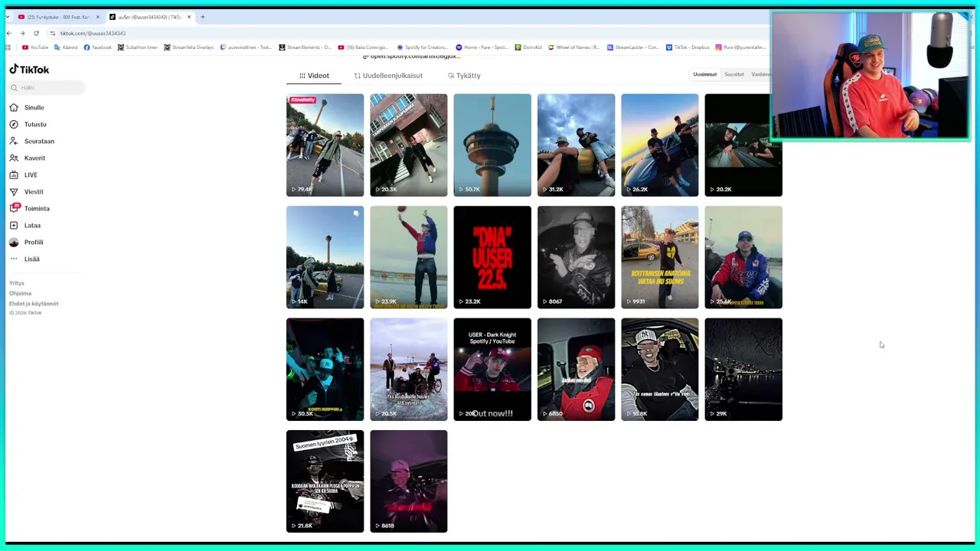Click the Lataa upload item

pyautogui.click(x=25, y=225)
